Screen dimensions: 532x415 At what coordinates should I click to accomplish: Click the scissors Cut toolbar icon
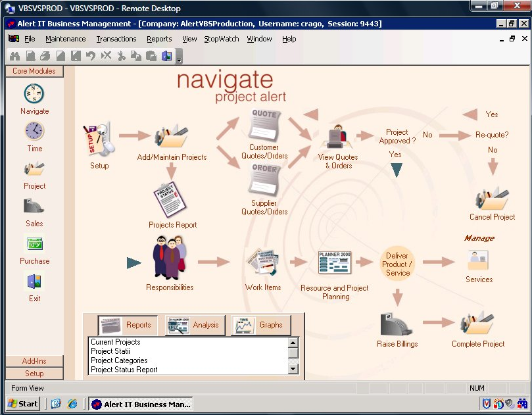(121, 56)
